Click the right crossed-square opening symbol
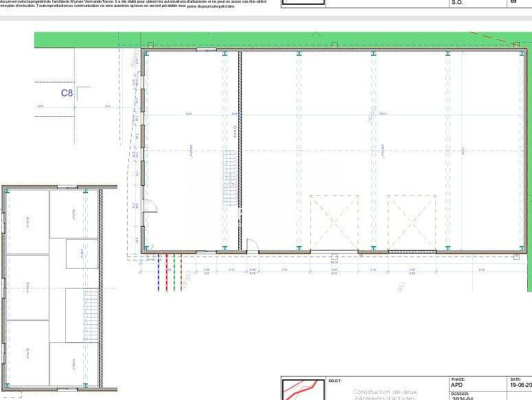Screen dimensions: 532x400 (412, 221)
